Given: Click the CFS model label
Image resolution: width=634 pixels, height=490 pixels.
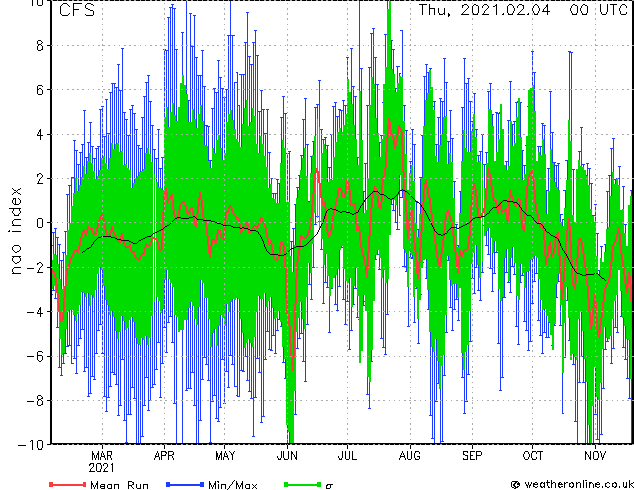Looking at the screenshot, I should tap(77, 10).
